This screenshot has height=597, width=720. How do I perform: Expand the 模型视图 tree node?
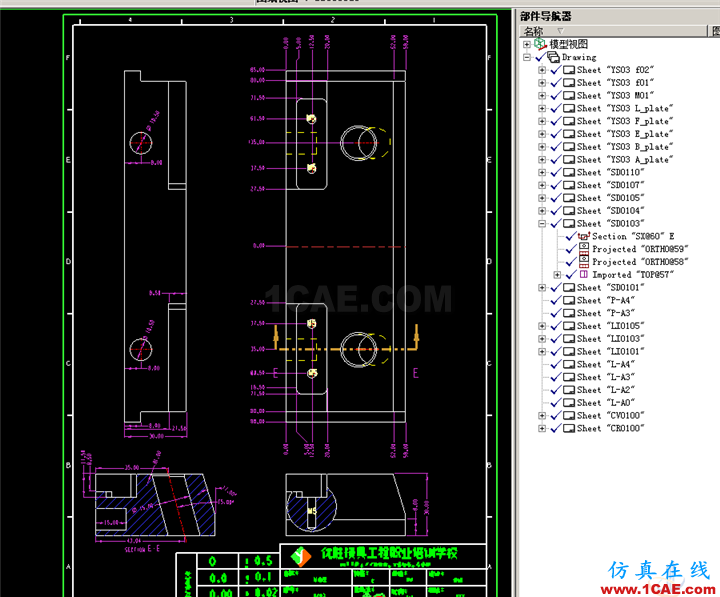coord(527,45)
